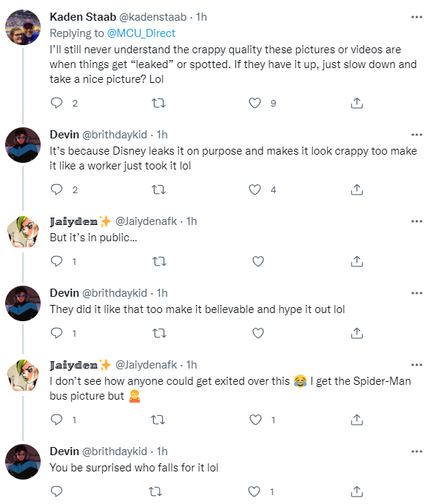Reply to Jaiyden's Spider-Man bus tweet
This screenshot has height=504, width=435.
tap(56, 420)
